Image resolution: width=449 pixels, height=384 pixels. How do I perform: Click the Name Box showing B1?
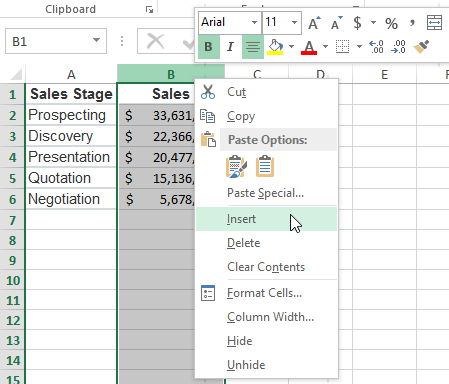[56, 41]
